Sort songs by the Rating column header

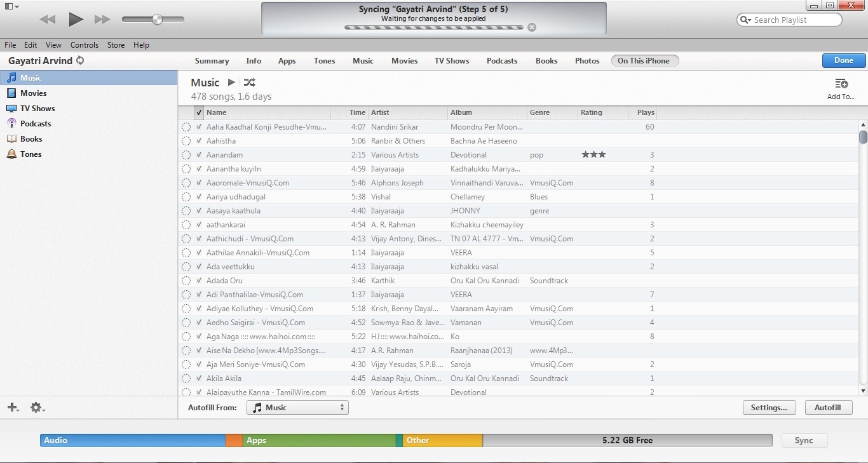click(x=603, y=112)
